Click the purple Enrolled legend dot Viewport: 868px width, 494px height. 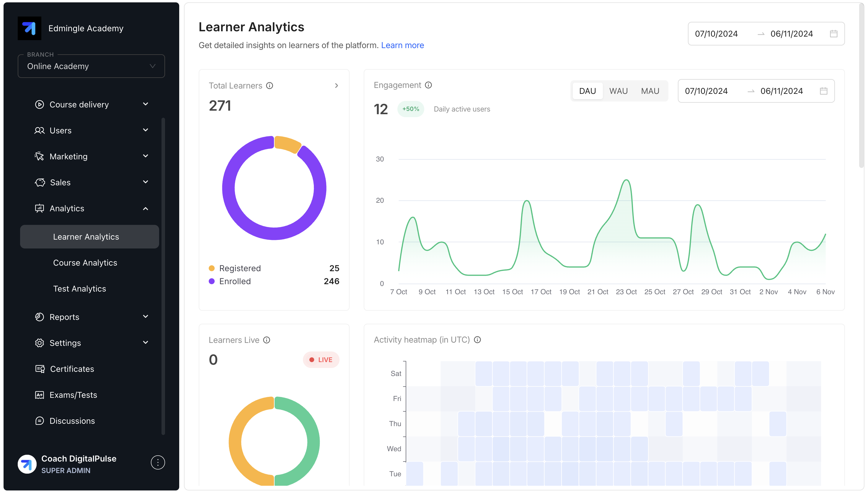(x=212, y=281)
